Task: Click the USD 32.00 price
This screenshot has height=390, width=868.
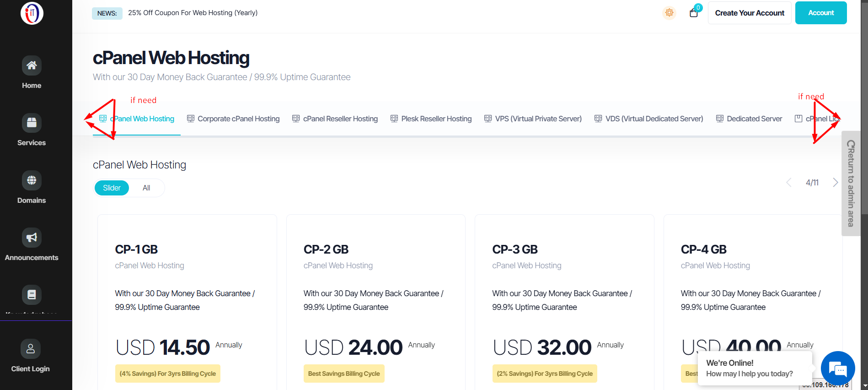Action: pos(542,347)
